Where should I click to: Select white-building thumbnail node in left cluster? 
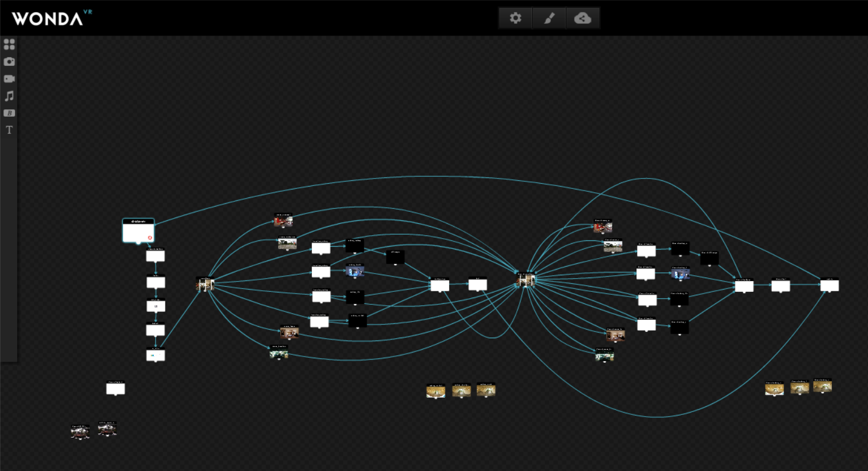pyautogui.click(x=287, y=243)
